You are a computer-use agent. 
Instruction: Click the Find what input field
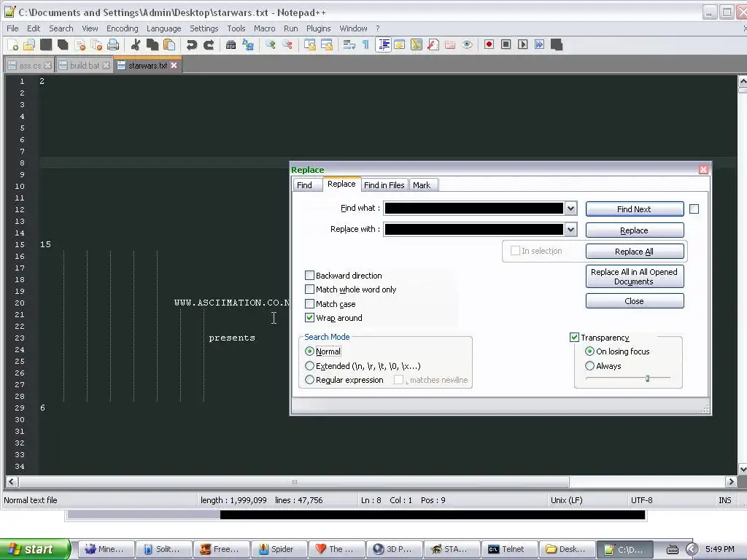point(473,208)
